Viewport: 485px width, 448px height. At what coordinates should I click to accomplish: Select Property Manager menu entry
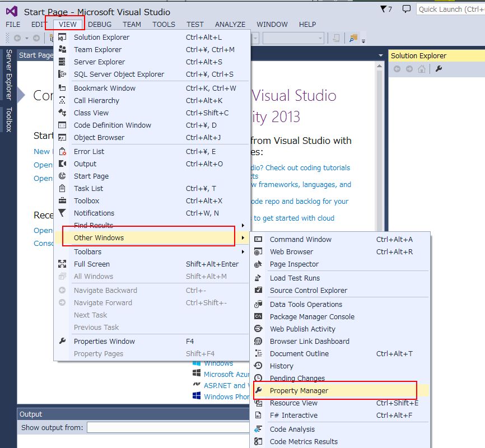[341, 390]
